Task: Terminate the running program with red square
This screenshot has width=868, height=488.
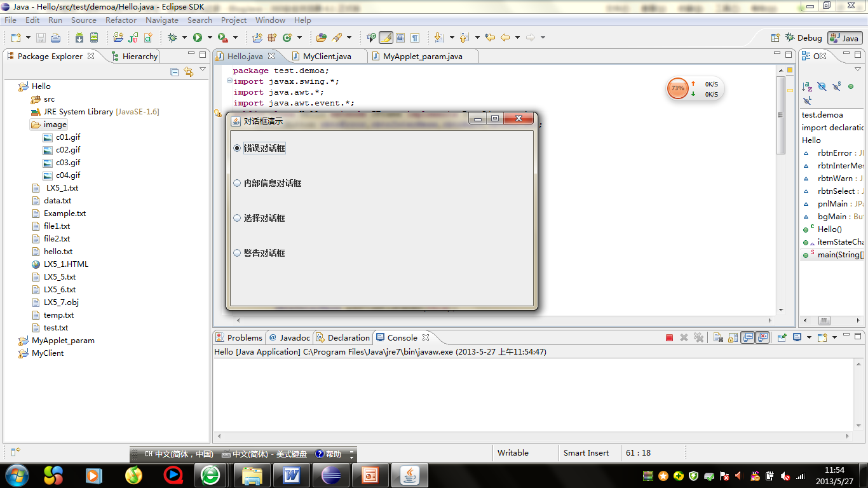Action: coord(669,337)
